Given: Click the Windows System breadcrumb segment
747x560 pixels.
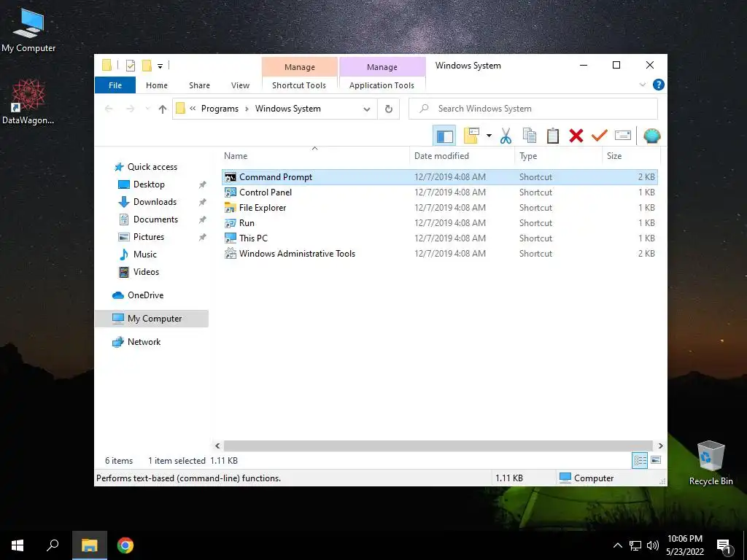Looking at the screenshot, I should (287, 109).
